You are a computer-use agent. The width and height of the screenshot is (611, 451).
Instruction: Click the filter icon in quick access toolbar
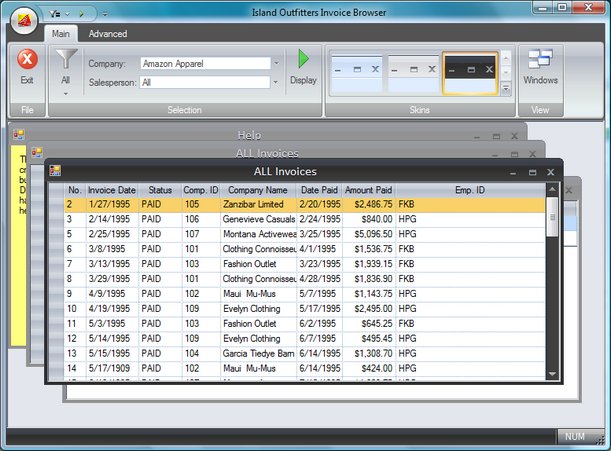55,14
